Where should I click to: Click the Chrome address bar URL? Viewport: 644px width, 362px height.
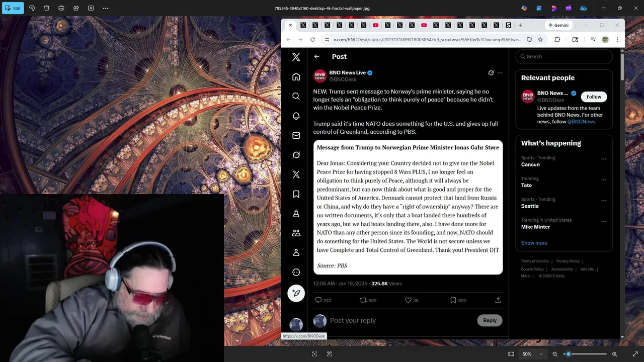(x=427, y=39)
